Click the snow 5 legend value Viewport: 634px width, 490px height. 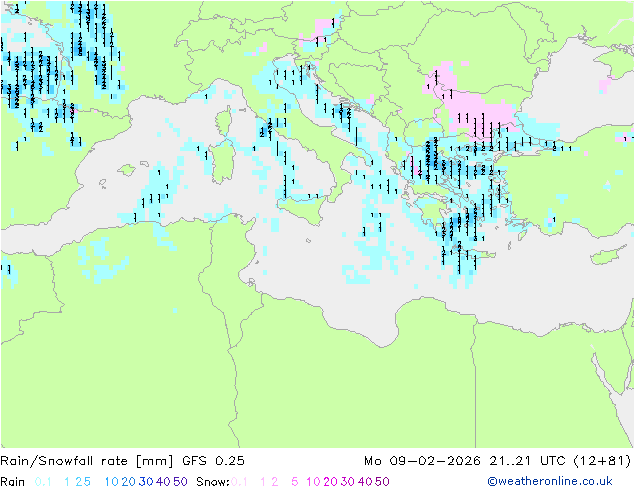pos(295,482)
